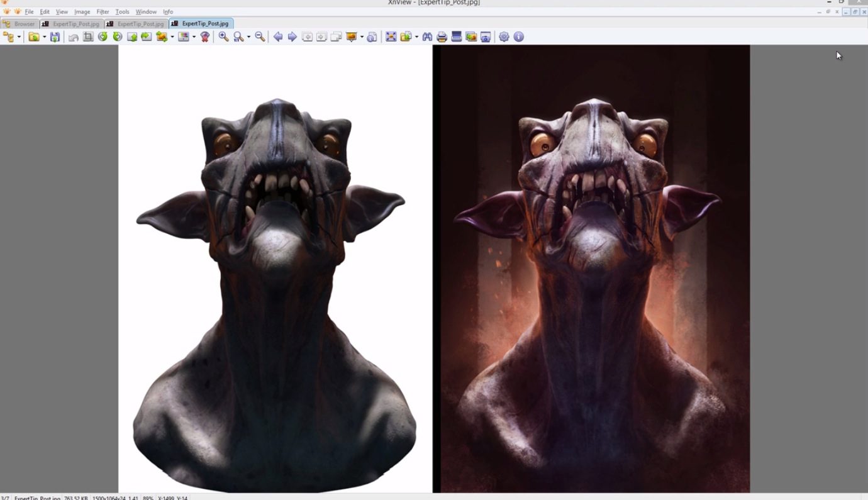Open the Image menu
Image resolution: width=868 pixels, height=500 pixels.
tap(82, 11)
